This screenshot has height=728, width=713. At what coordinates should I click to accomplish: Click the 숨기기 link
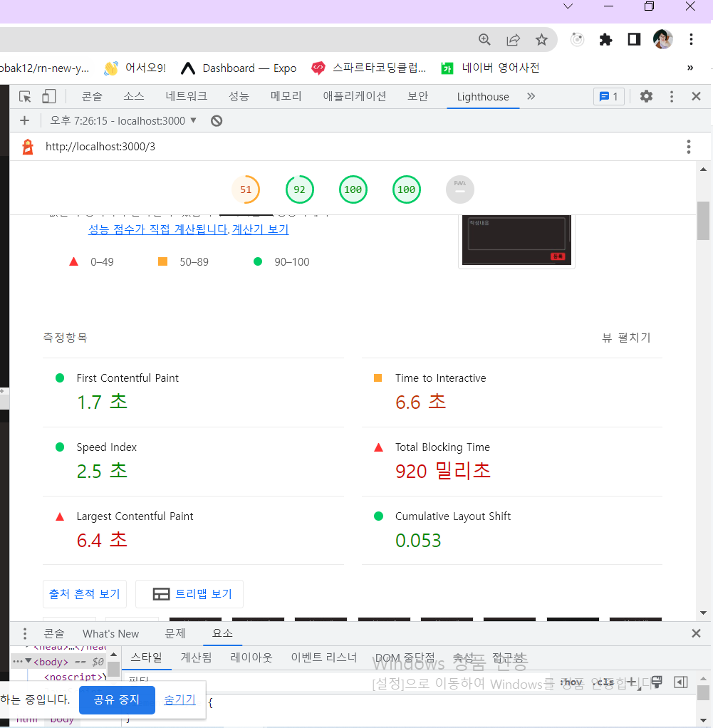coord(179,700)
